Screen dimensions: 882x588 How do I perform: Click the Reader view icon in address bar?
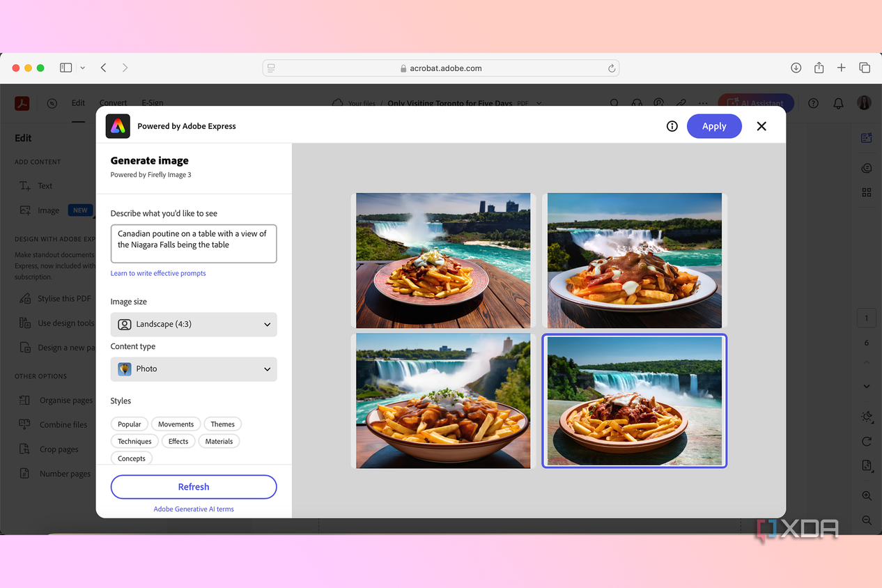(x=272, y=68)
